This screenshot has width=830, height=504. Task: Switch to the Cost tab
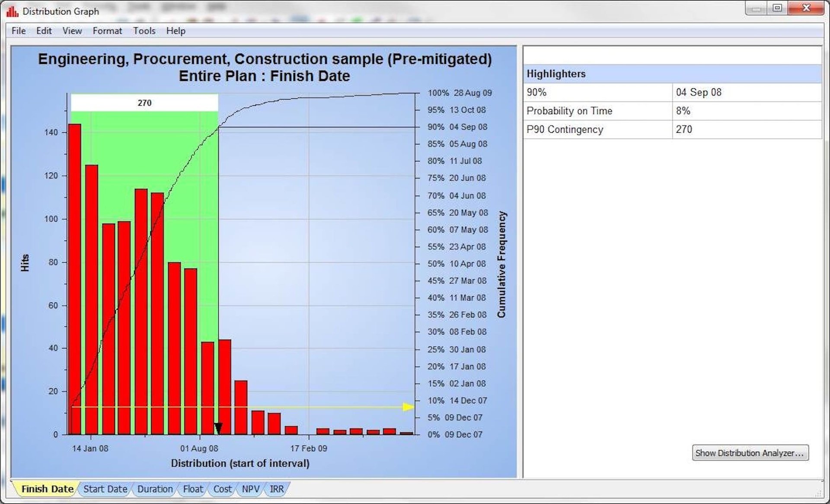(222, 489)
